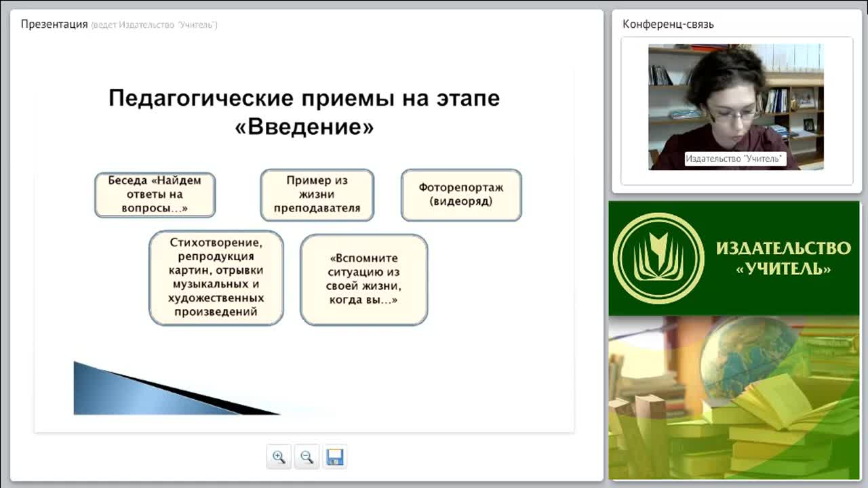Viewport: 868px width, 488px height.
Task: Click the presenter's webcam video
Action: tap(736, 107)
